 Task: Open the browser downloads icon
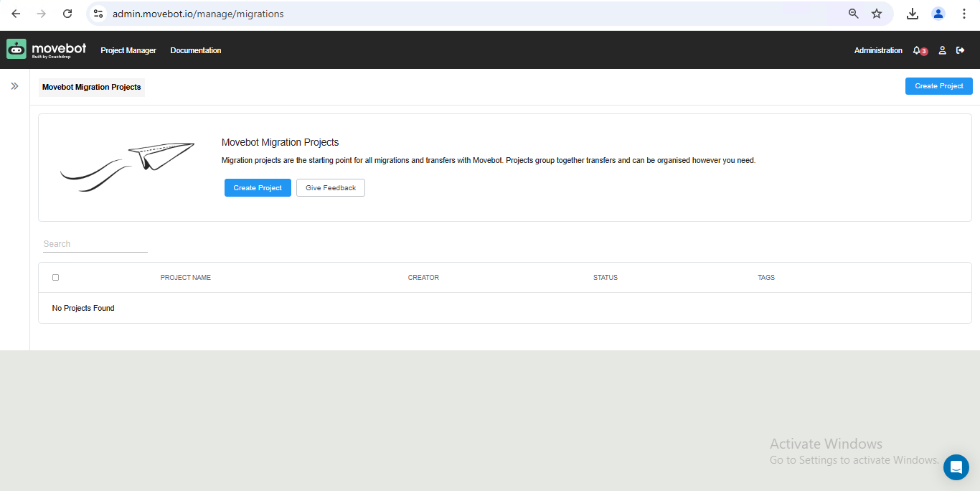pos(913,14)
